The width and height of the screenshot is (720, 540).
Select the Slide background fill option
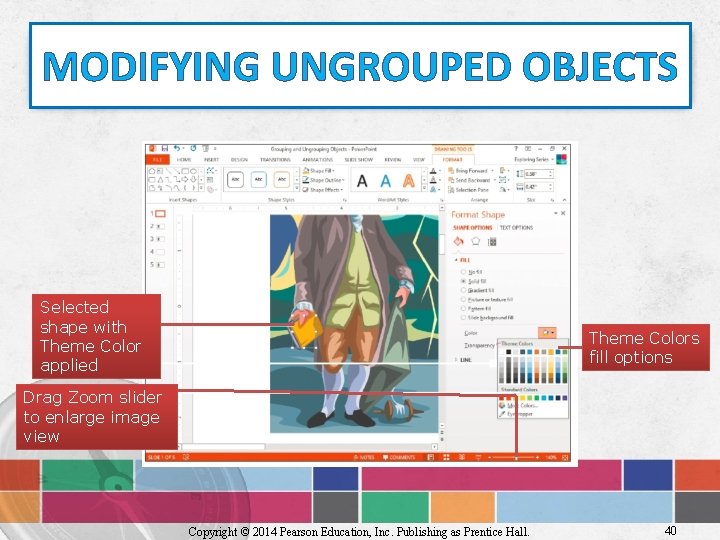click(x=486, y=318)
